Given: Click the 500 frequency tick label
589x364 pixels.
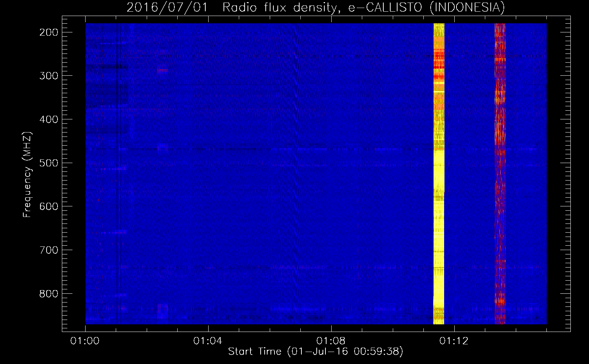Looking at the screenshot, I should pos(49,163).
